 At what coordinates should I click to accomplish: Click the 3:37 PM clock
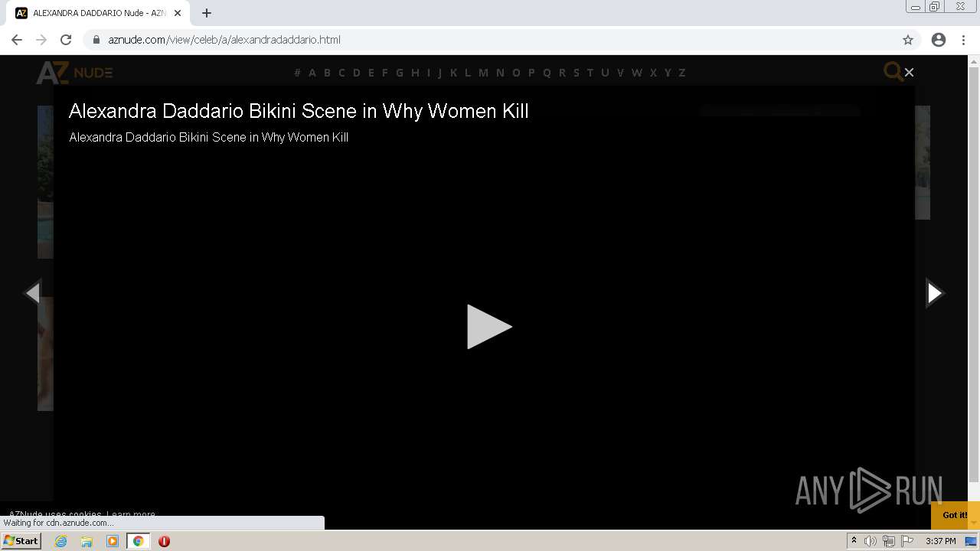pos(940,541)
